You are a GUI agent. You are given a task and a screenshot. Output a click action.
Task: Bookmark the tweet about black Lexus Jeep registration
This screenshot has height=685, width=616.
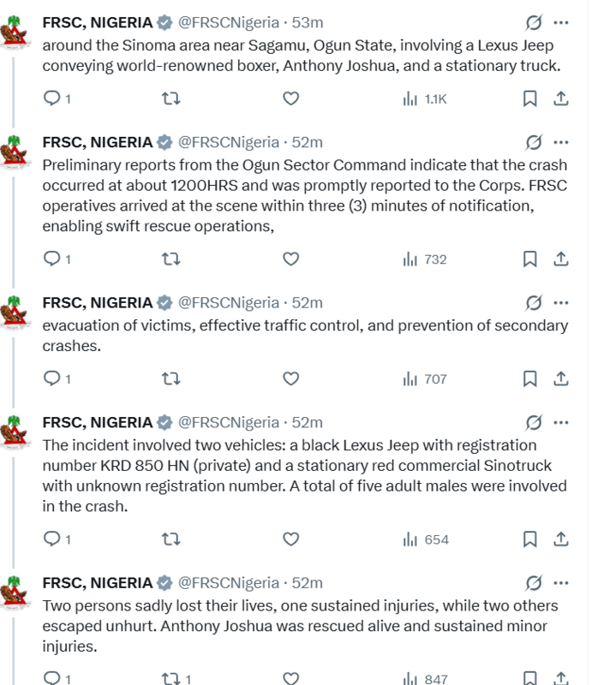pos(530,539)
